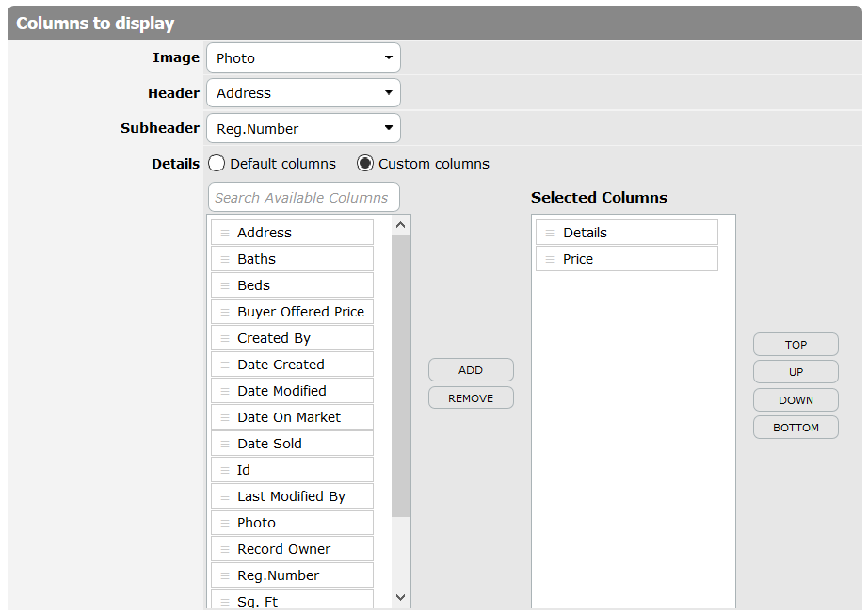Click the drag handle icon next to Baths
Viewport: 868px width, 616px height.
[225, 259]
